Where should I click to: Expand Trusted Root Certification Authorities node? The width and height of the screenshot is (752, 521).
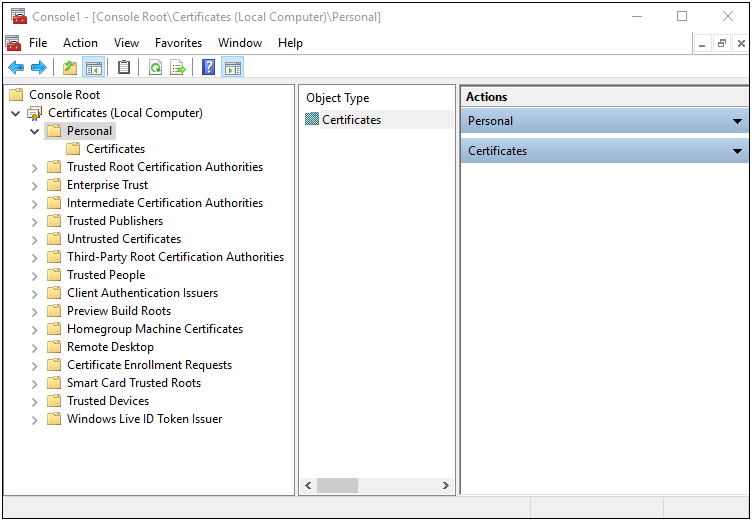[35, 168]
